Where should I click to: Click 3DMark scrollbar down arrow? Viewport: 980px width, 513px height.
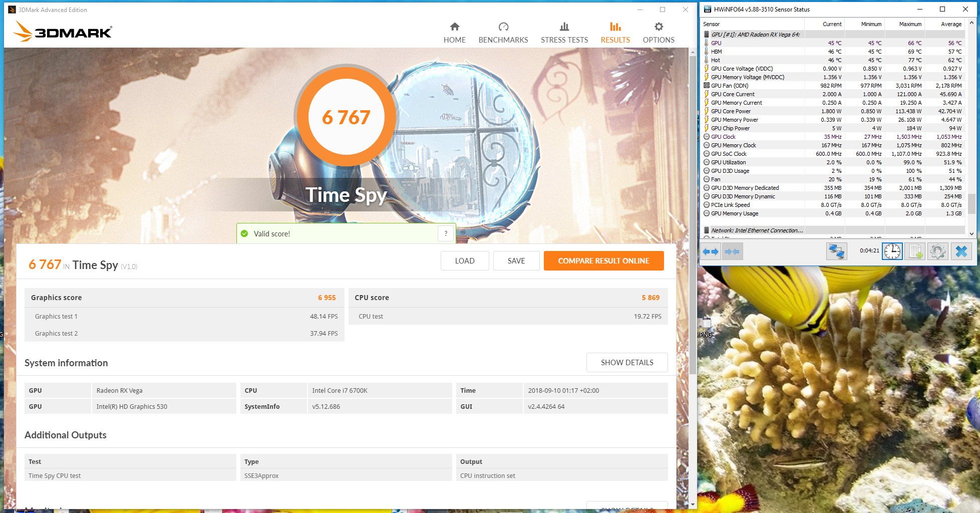[693, 504]
